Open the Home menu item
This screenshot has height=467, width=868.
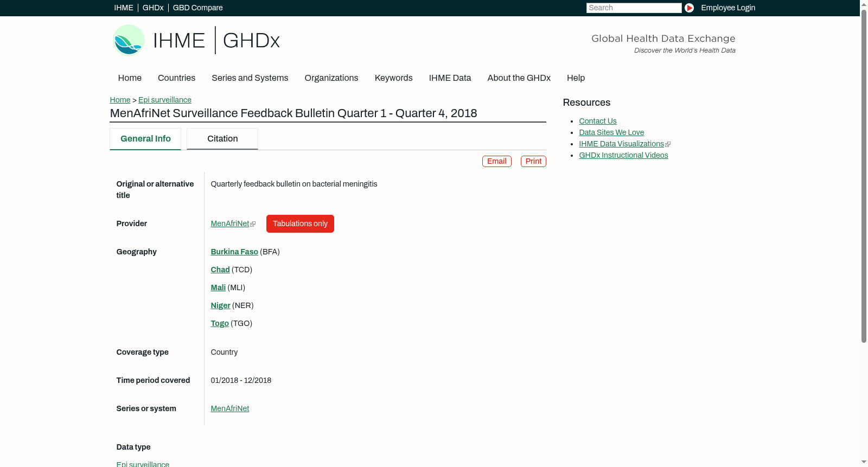click(x=130, y=78)
